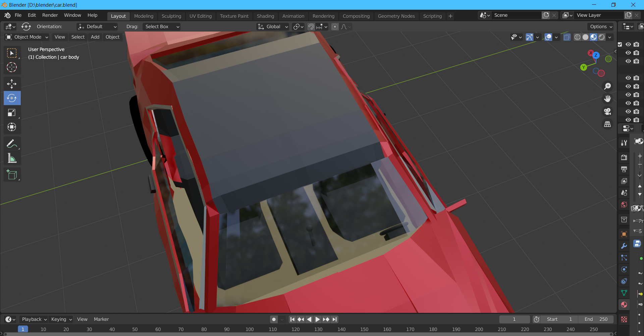
Task: Open the Render menu
Action: tap(50, 15)
